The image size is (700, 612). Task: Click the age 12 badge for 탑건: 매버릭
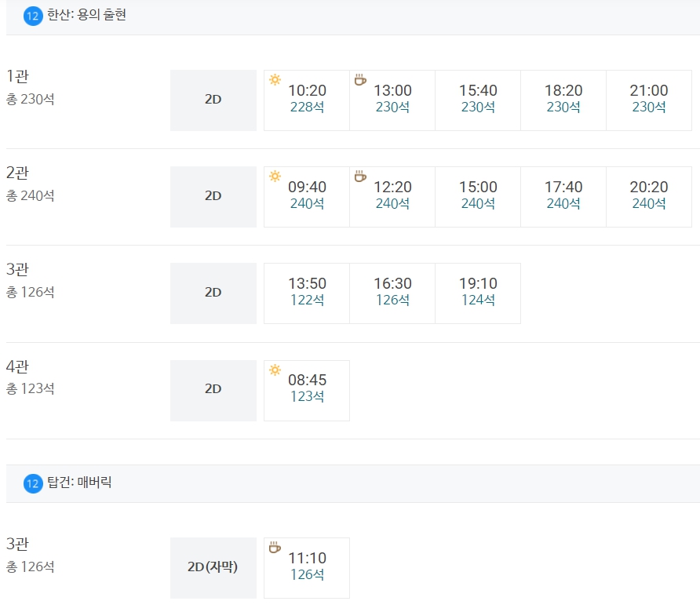[x=33, y=483]
